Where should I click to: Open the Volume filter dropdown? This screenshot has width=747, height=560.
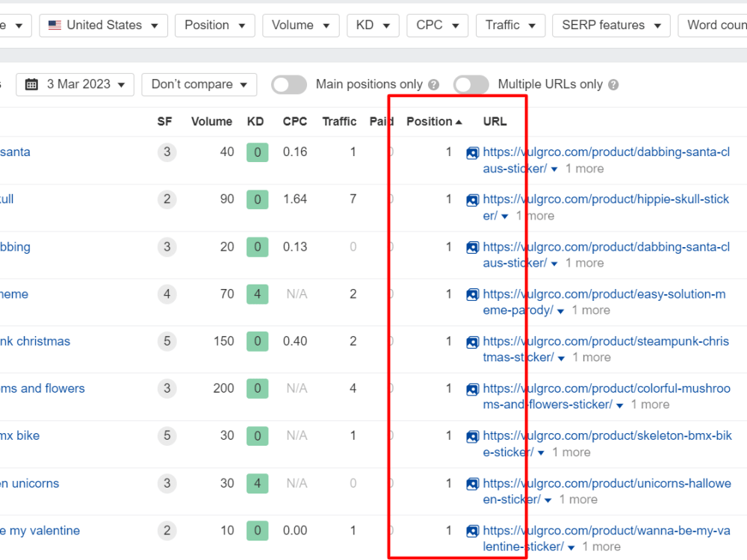coord(300,25)
